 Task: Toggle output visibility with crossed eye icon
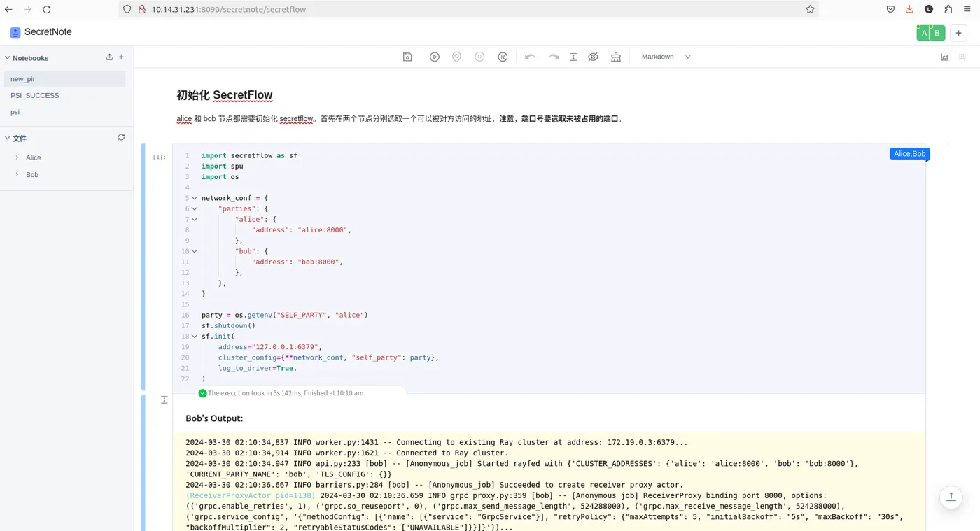tap(593, 57)
